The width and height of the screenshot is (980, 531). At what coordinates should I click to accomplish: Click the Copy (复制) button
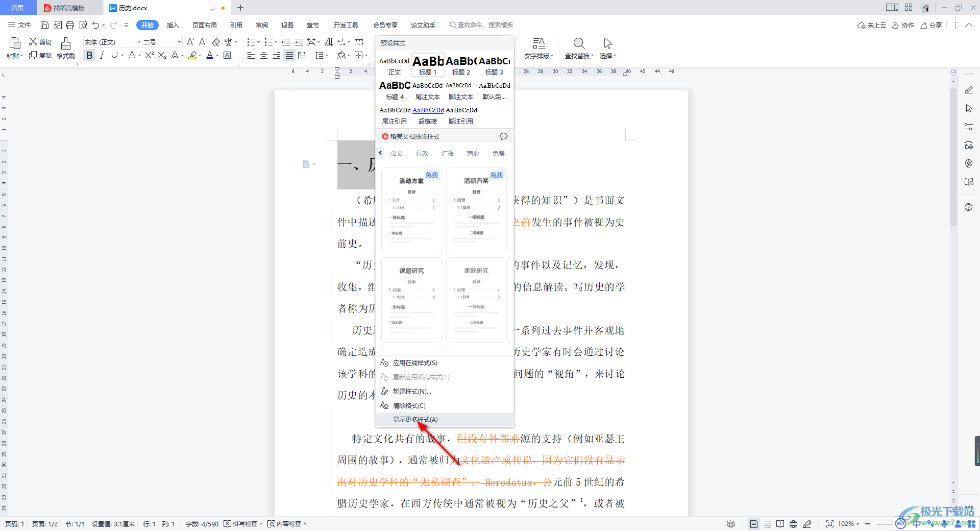(40, 55)
